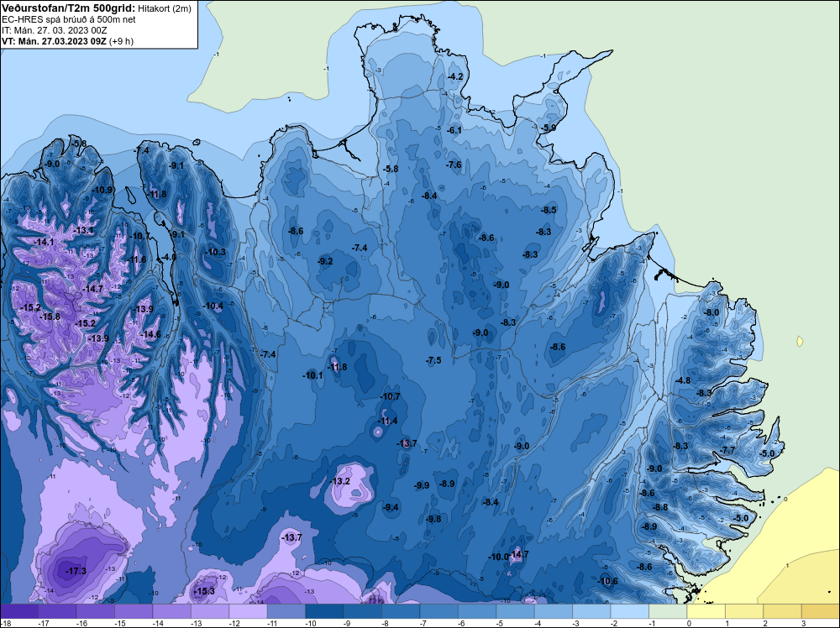This screenshot has width=840, height=628.
Task: Click the 'VT: Mán. 27.03.2023 09Z' valid time
Action: coord(54,41)
